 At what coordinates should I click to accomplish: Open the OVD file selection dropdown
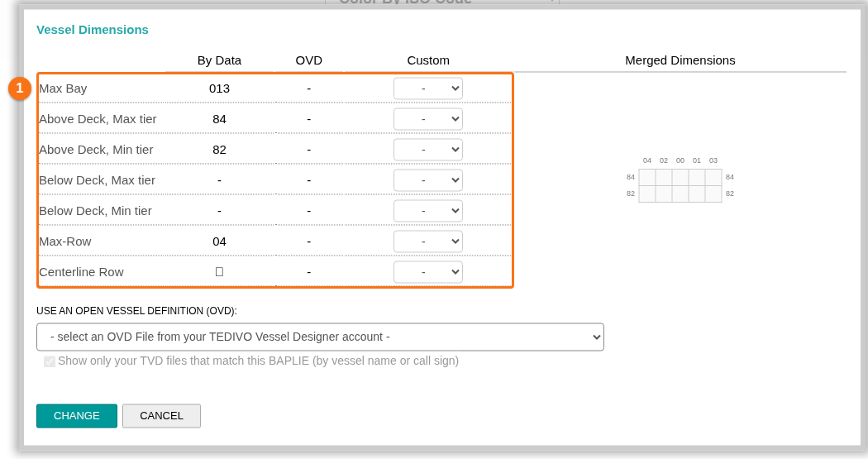tap(320, 337)
